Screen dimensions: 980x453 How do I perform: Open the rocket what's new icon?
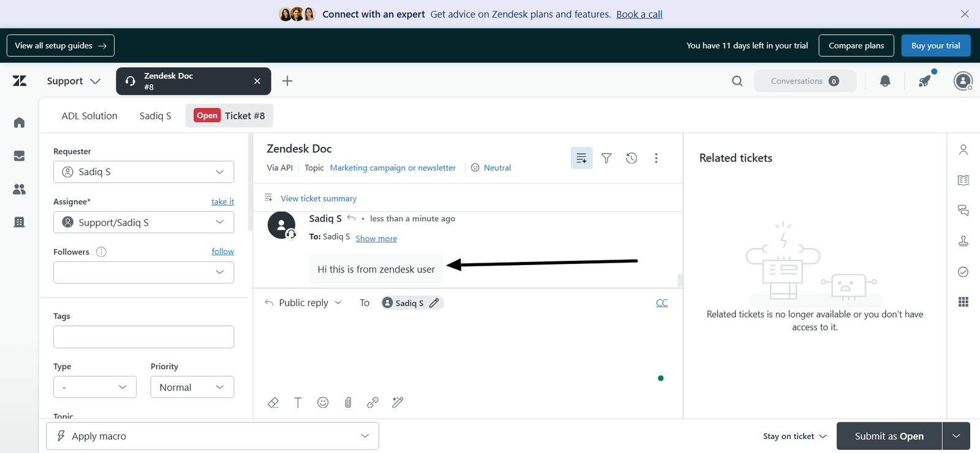pos(925,81)
